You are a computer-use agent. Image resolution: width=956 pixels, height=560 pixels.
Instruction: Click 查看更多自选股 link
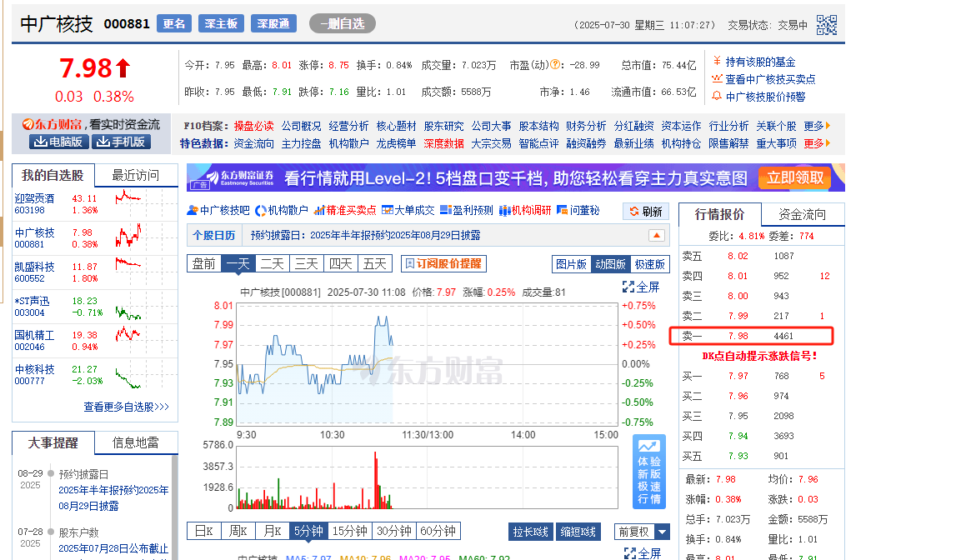(x=126, y=407)
